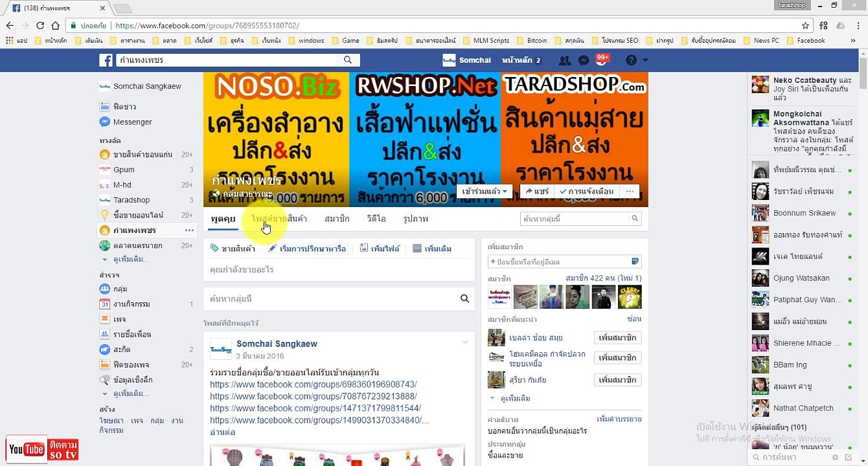Open chat with Boonnum Srikaew
The width and height of the screenshot is (868, 466).
[804, 213]
